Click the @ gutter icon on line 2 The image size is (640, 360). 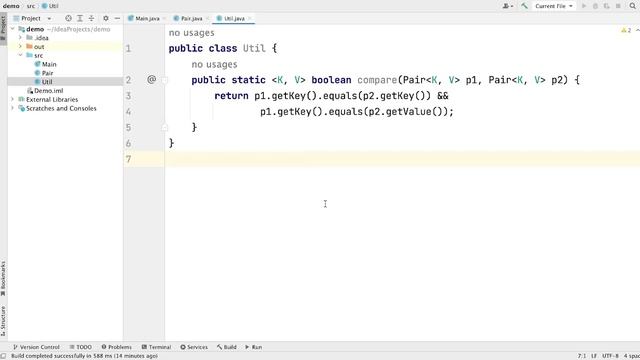[x=151, y=79]
